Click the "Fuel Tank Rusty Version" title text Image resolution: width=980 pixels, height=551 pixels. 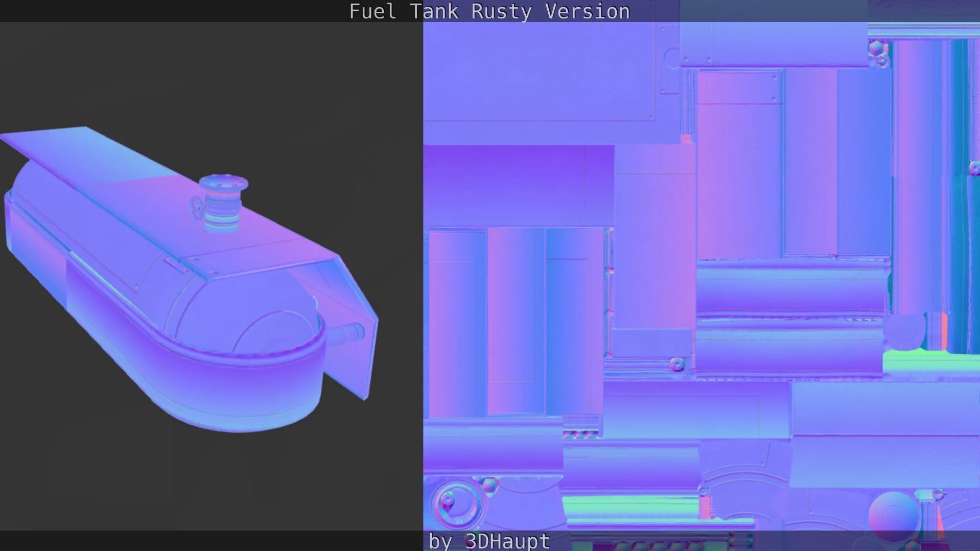[489, 11]
